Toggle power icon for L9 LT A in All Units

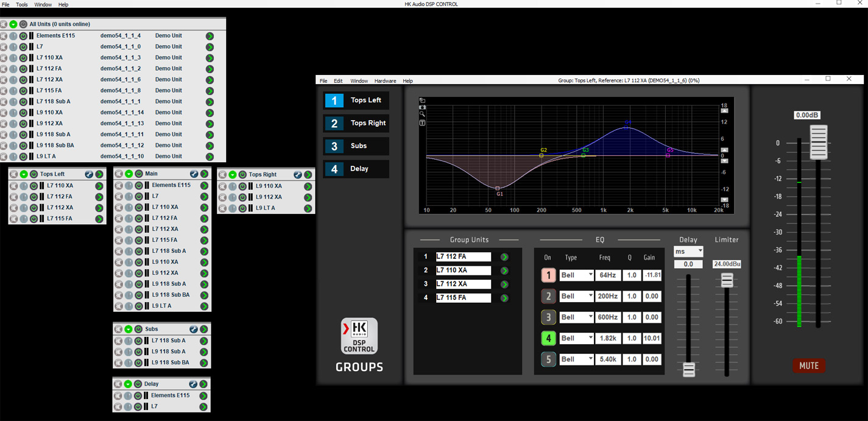[23, 157]
